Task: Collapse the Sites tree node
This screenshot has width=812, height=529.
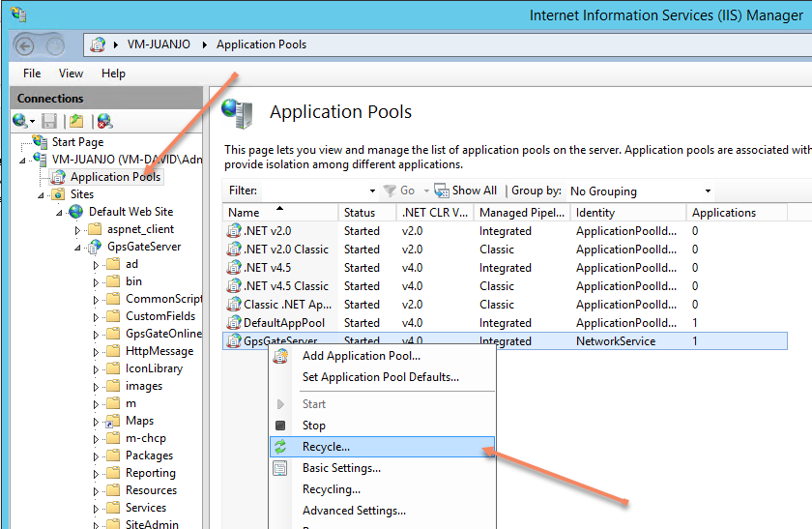Action: click(41, 195)
